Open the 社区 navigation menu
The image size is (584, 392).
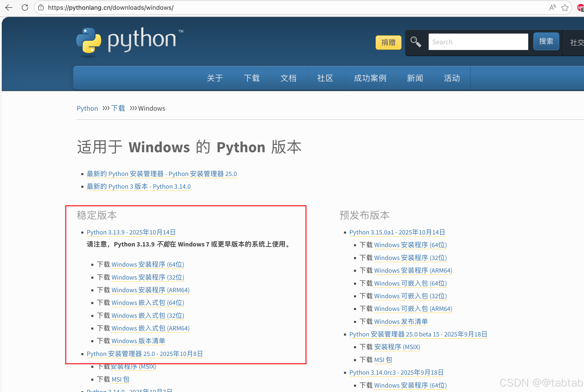tap(325, 78)
